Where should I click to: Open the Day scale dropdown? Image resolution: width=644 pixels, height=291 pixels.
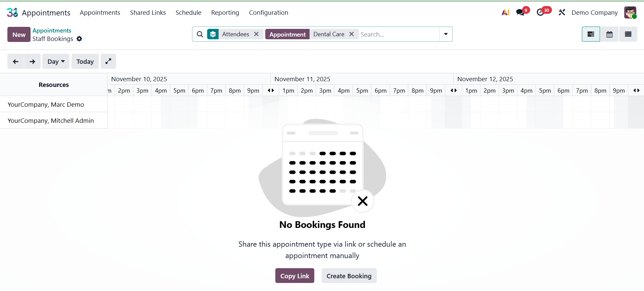[56, 61]
